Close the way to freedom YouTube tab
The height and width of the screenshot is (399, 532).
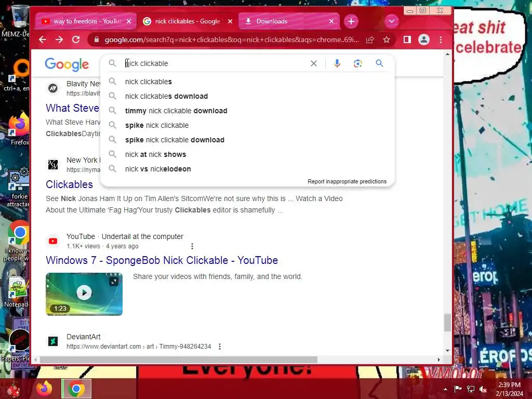click(129, 21)
